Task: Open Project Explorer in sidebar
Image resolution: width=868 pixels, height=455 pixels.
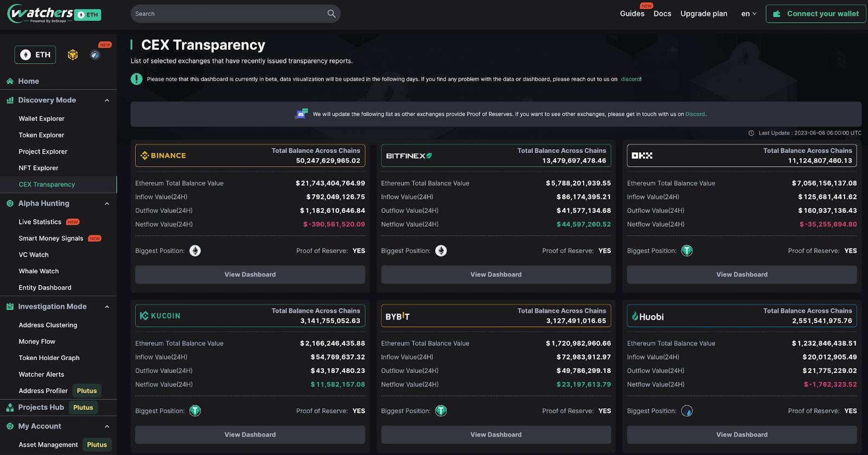Action: [43, 152]
